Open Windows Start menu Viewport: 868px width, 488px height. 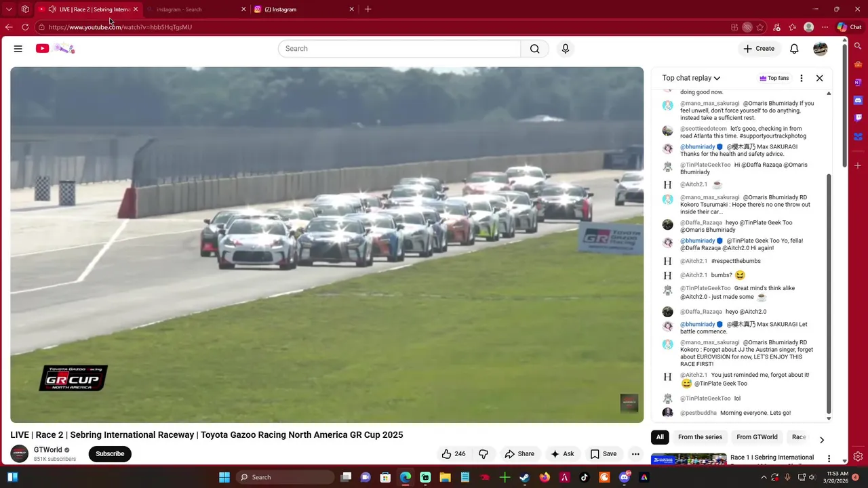[224, 477]
